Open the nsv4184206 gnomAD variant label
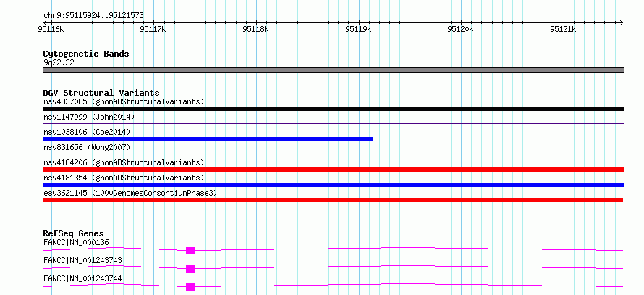The width and height of the screenshot is (644, 295). [124, 162]
